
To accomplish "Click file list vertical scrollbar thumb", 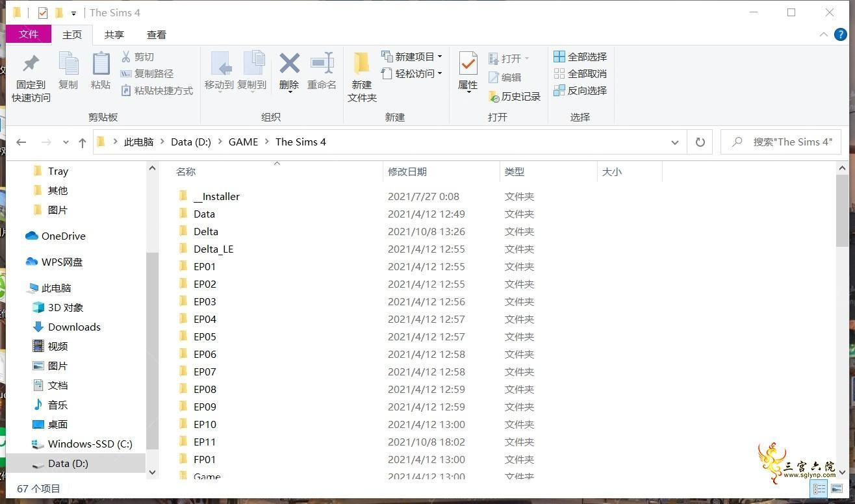I will click(x=842, y=211).
